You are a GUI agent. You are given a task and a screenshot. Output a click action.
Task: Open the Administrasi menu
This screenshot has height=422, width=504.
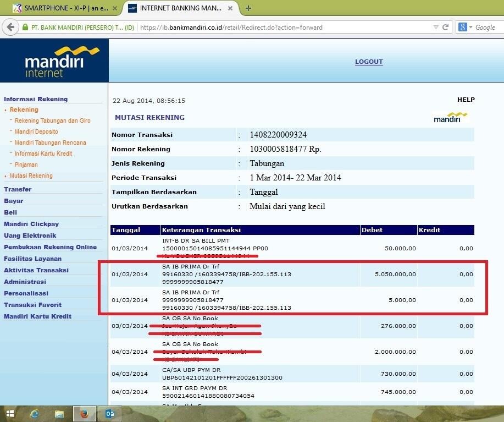[x=25, y=282]
